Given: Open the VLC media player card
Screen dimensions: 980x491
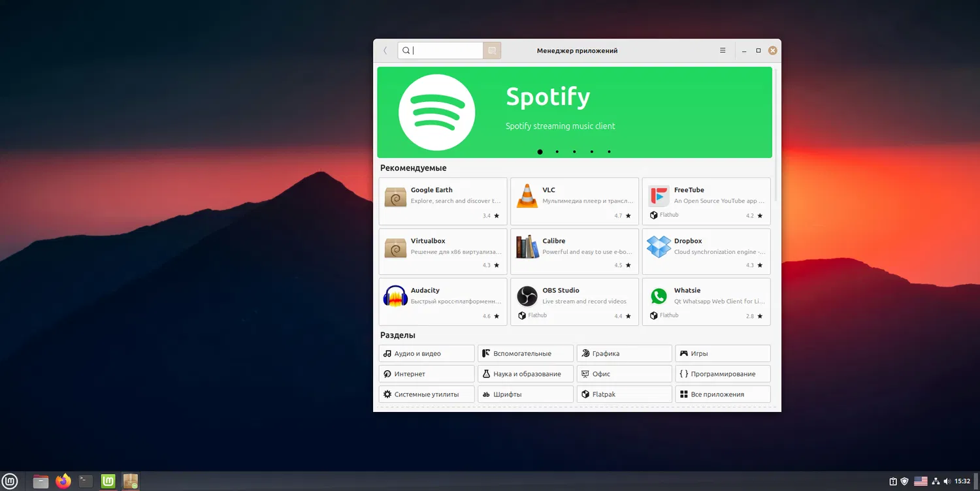Looking at the screenshot, I should pyautogui.click(x=574, y=201).
